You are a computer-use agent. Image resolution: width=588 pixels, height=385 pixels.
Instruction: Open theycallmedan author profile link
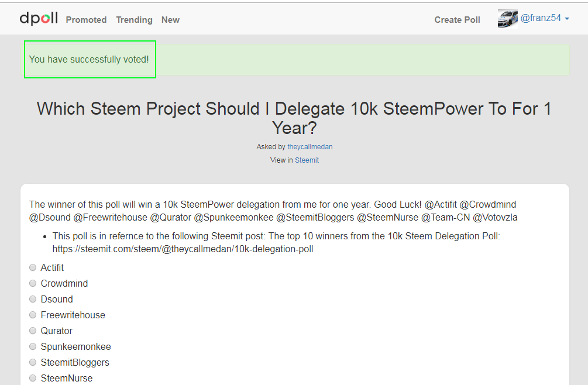[x=310, y=147]
